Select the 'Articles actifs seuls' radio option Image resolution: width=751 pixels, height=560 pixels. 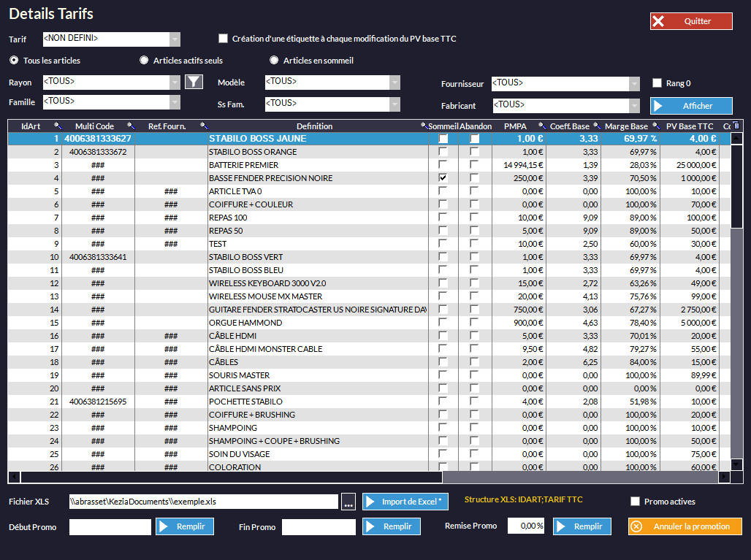point(144,61)
